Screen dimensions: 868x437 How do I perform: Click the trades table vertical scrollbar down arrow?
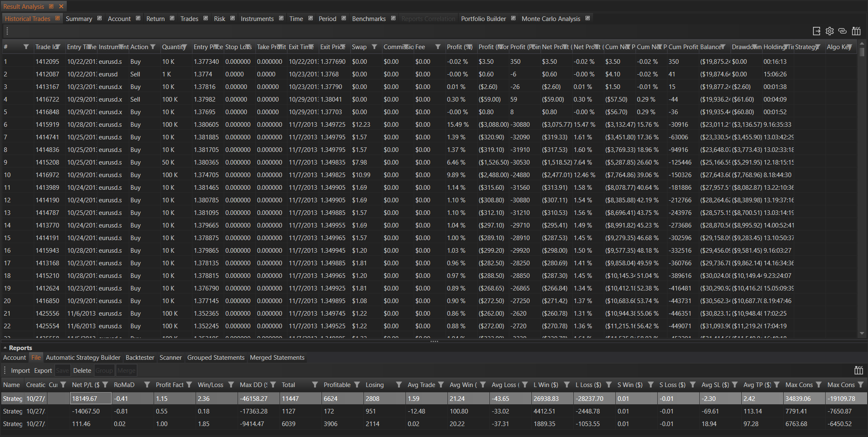pos(862,334)
